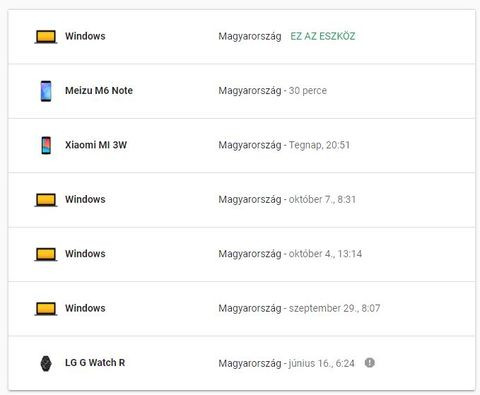Image resolution: width=480 pixels, height=395 pixels.
Task: Open Windows entry dated szeptember 29., 8:07
Action: point(242,308)
